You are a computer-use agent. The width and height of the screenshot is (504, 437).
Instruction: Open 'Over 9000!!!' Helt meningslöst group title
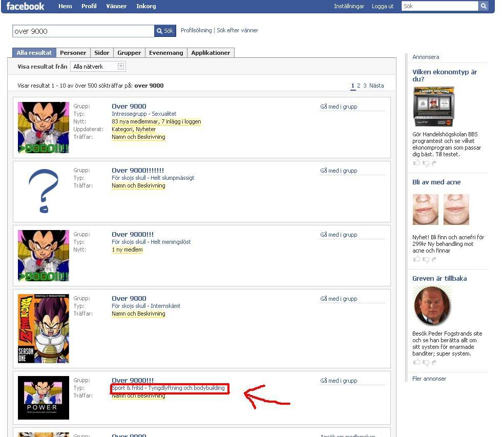[133, 234]
